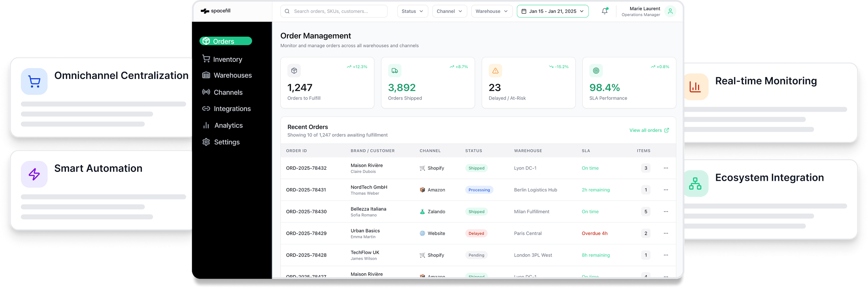This screenshot has width=868, height=288.
Task: Expand the Channel filter dropdown
Action: click(449, 11)
